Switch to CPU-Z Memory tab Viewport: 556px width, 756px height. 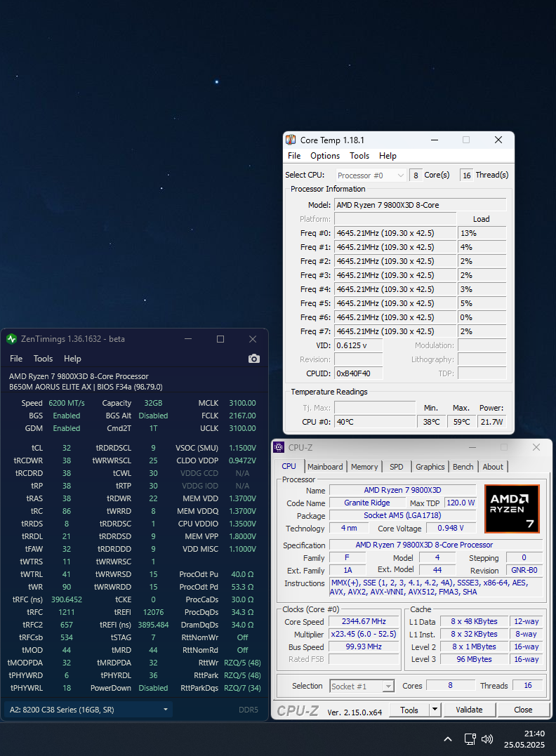[x=364, y=467]
